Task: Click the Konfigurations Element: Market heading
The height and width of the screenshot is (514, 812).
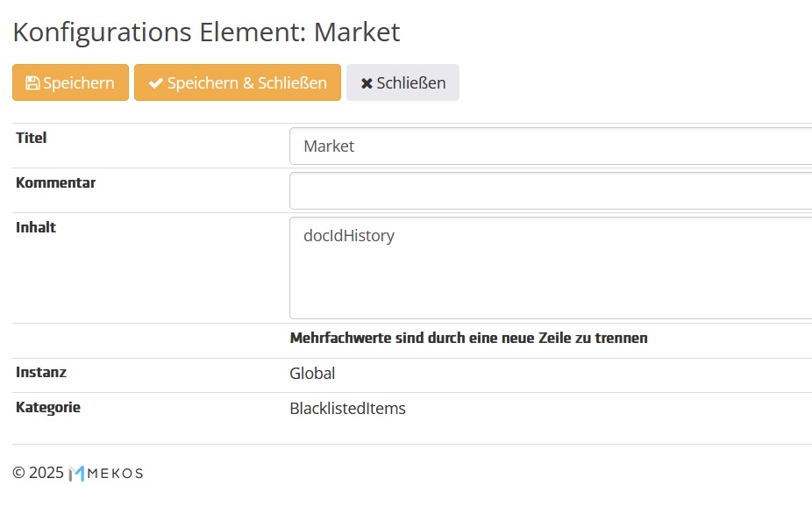Action: pos(206,32)
